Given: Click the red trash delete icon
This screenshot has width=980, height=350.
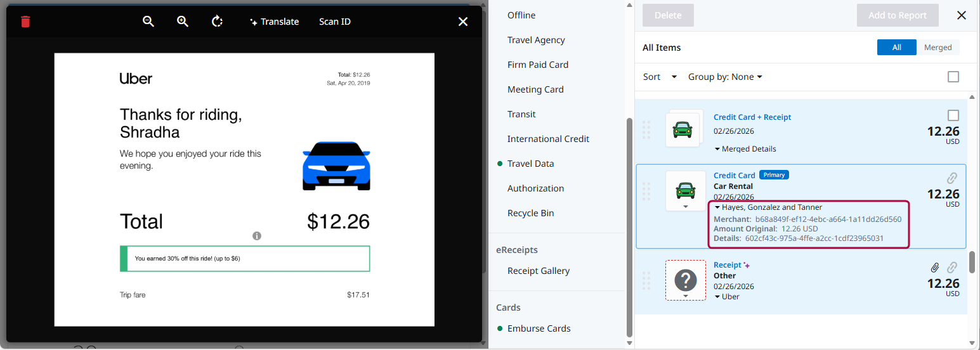Looking at the screenshot, I should click(x=25, y=22).
